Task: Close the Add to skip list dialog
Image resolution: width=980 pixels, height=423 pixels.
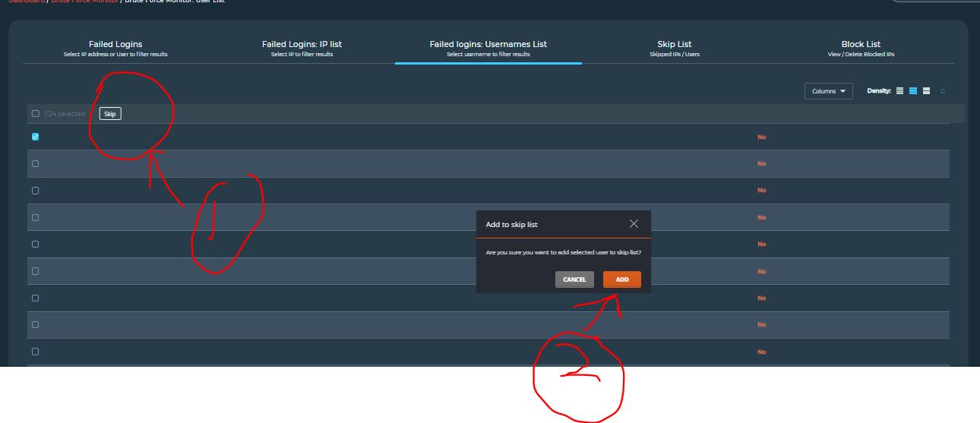Action: (634, 224)
